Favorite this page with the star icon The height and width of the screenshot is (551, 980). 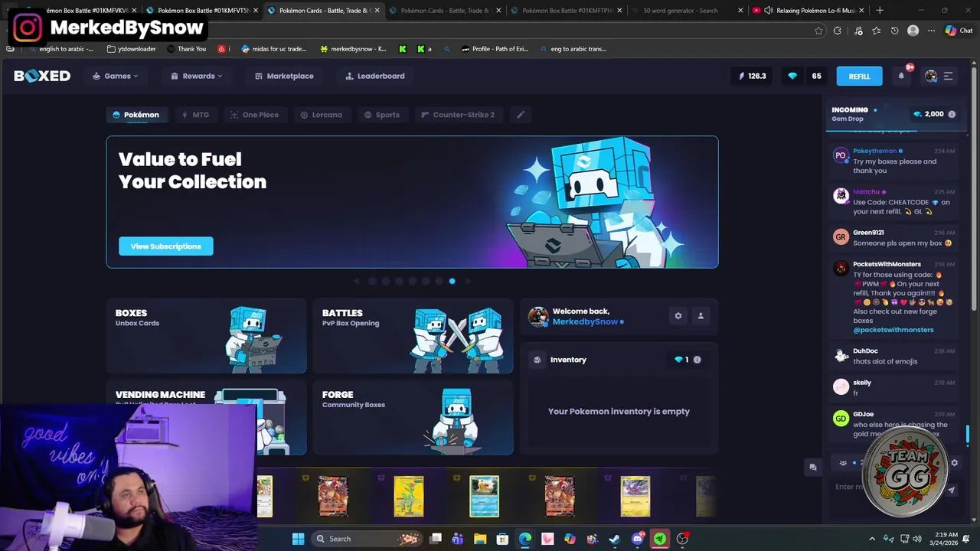tap(818, 31)
